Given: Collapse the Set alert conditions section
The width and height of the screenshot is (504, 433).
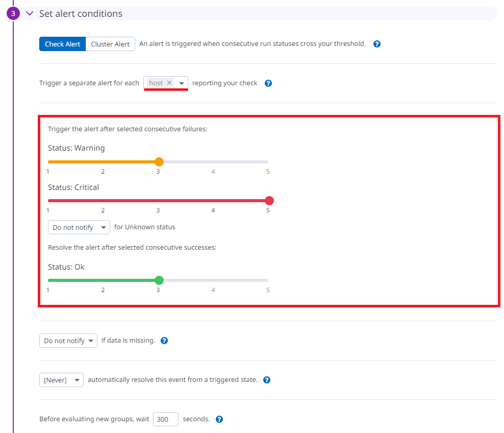Looking at the screenshot, I should pyautogui.click(x=30, y=13).
